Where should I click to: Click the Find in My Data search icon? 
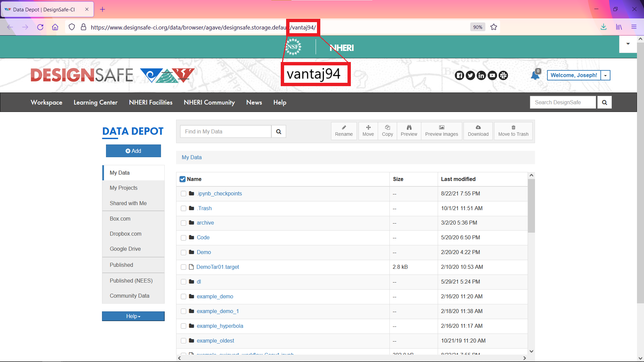pos(279,131)
